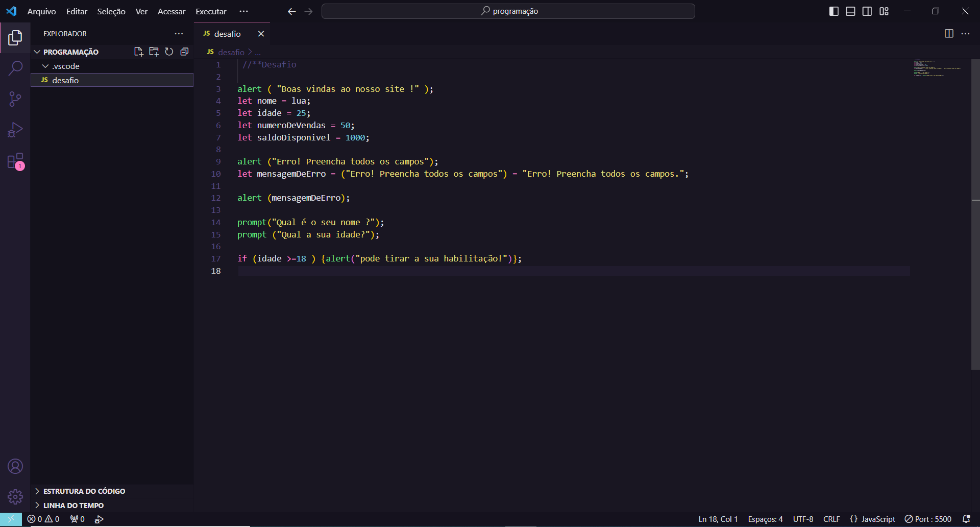This screenshot has width=980, height=527.
Task: Open the Executar menu
Action: tap(211, 11)
